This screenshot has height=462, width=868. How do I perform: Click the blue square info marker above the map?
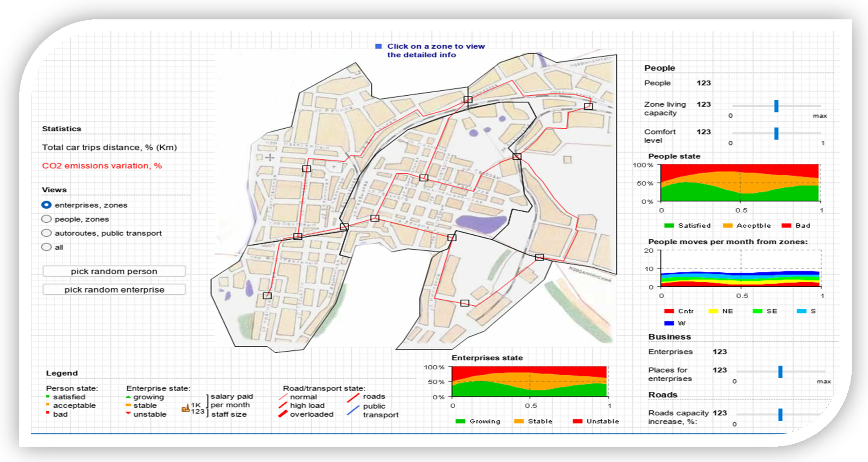tap(378, 46)
